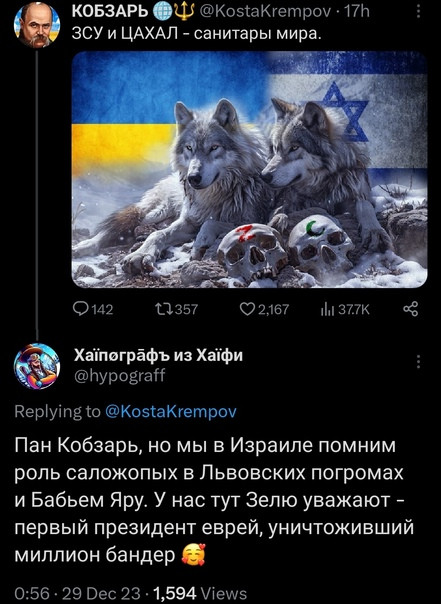Open the reply icon showing 142
Viewport: 441px width, 604px height.
coord(81,309)
